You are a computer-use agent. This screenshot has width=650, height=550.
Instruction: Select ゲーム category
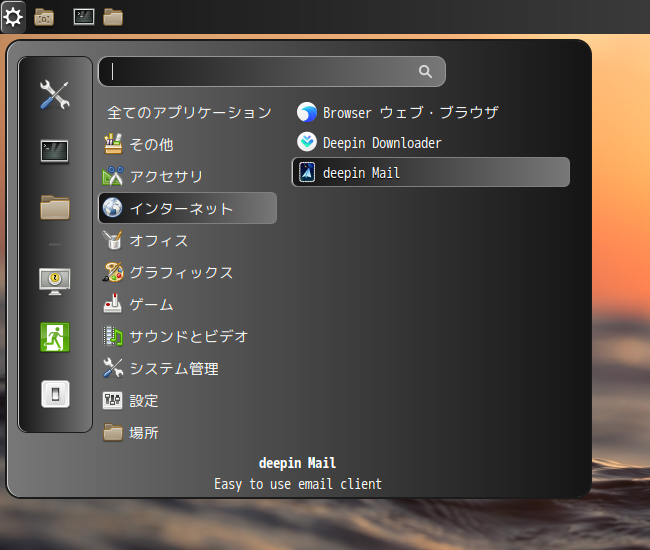coord(187,304)
